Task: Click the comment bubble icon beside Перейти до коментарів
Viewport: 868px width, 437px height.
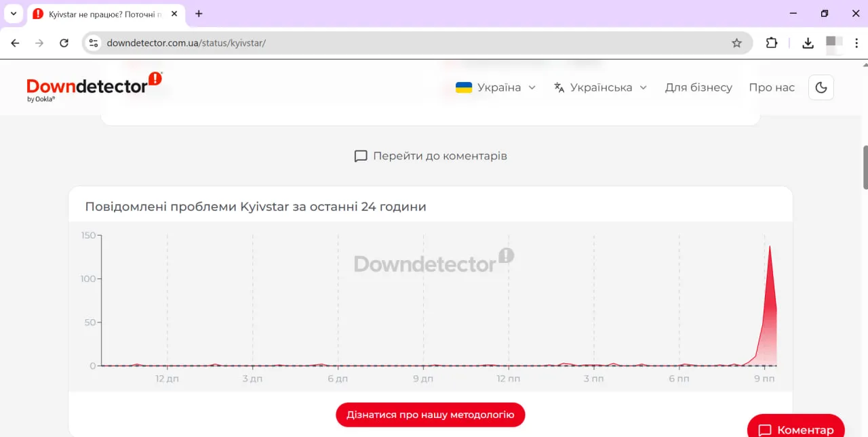Action: click(361, 157)
